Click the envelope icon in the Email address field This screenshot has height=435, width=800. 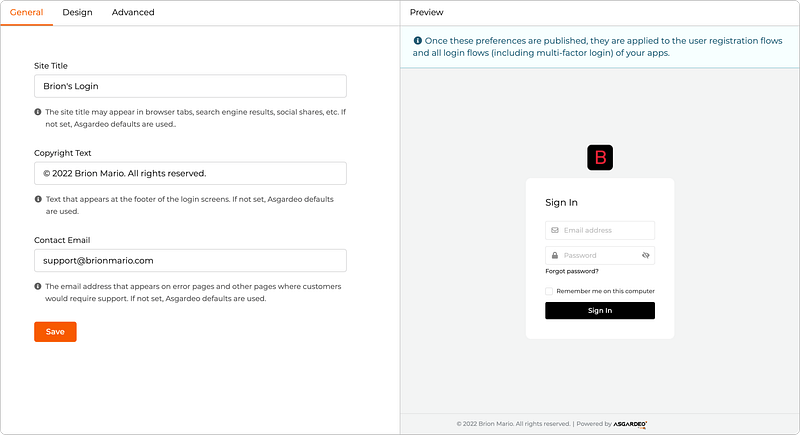(555, 230)
